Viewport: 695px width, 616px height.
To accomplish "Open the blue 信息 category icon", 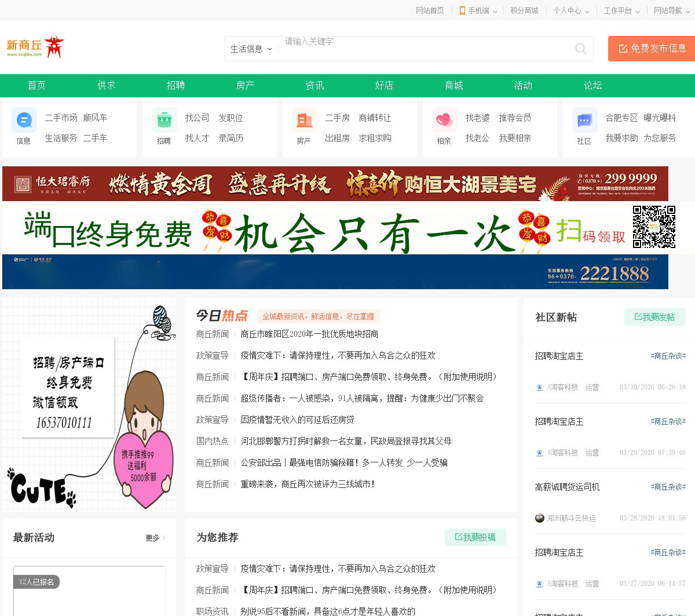I will (24, 120).
